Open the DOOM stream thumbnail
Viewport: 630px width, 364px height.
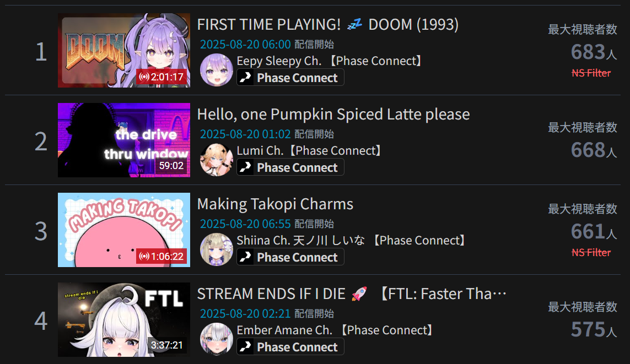[x=124, y=51]
